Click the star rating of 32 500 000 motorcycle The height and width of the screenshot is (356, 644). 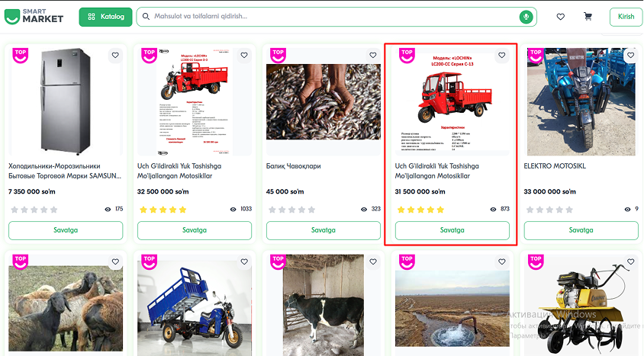163,209
